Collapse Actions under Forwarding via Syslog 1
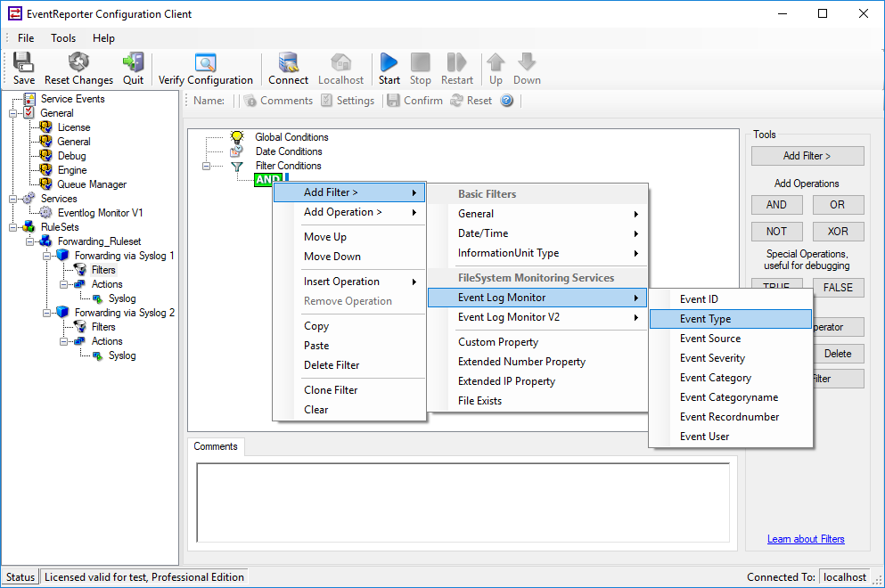This screenshot has width=885, height=588. 64,284
